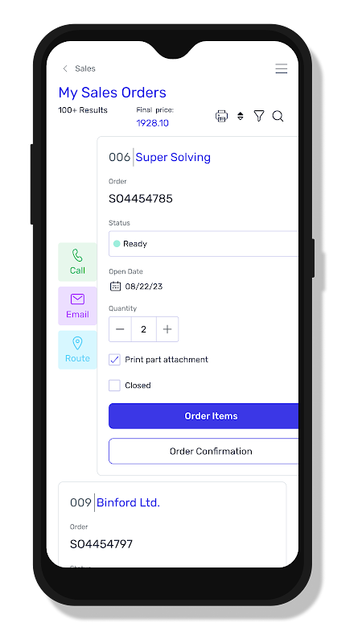The width and height of the screenshot is (362, 644).
Task: Go back using the Sales chevron
Action: click(65, 68)
